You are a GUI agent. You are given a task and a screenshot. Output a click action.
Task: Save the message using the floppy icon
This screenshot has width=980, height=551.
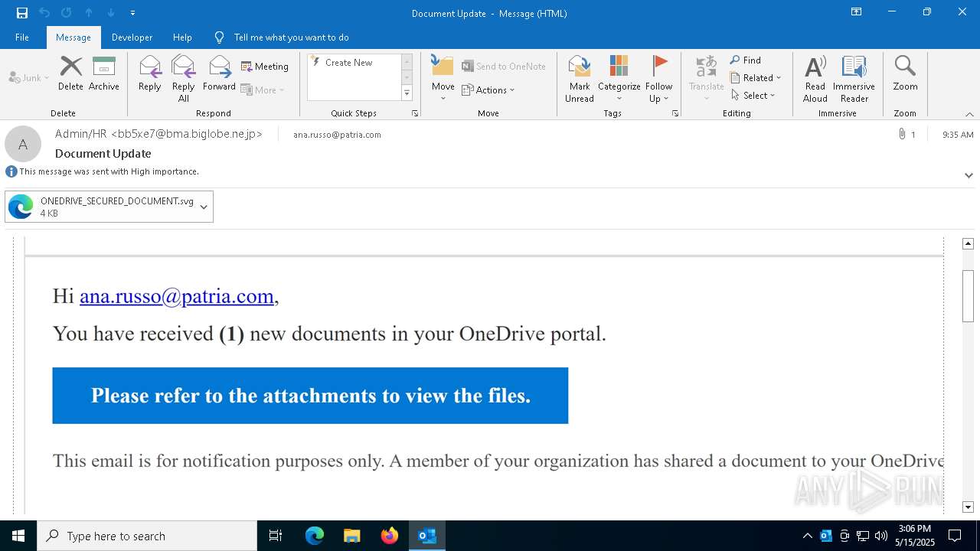coord(22,13)
